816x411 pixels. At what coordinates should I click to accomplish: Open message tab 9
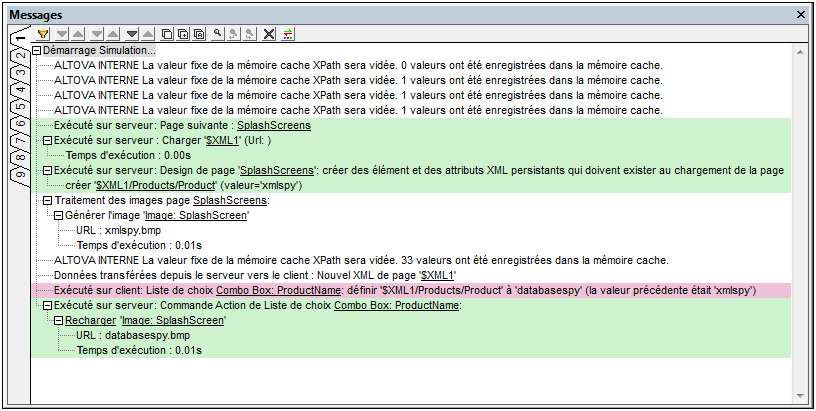18,174
